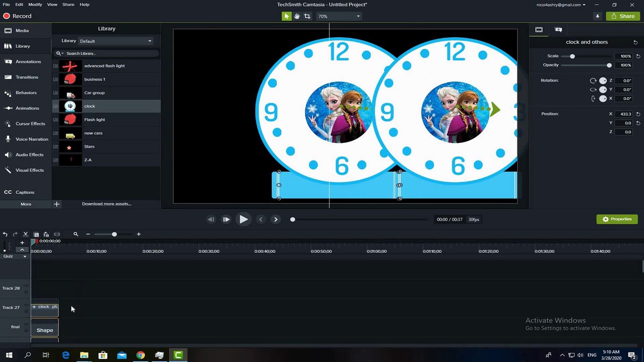Open the View menu
The width and height of the screenshot is (644, 362).
(x=52, y=5)
